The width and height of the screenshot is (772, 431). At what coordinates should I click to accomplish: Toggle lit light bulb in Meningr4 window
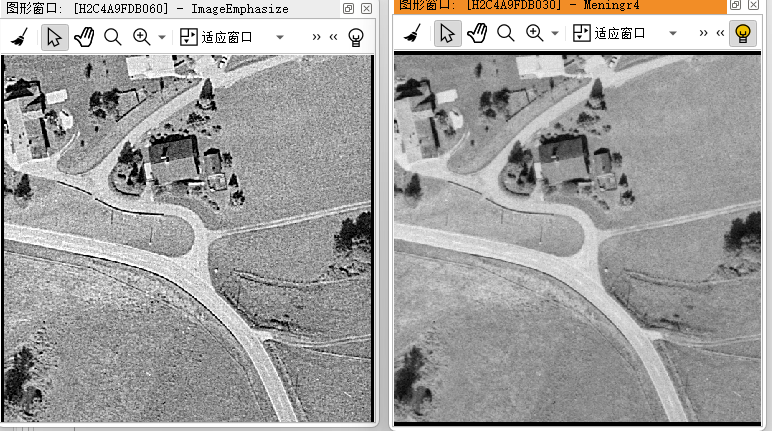coord(742,33)
